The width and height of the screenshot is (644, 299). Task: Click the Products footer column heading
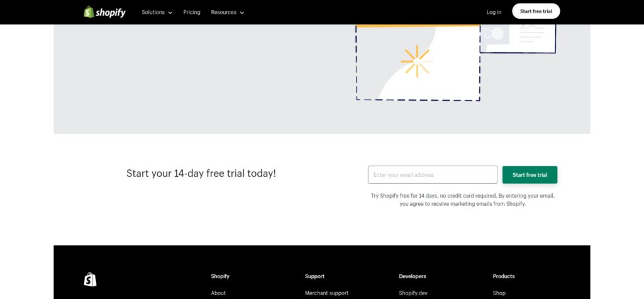pyautogui.click(x=504, y=276)
